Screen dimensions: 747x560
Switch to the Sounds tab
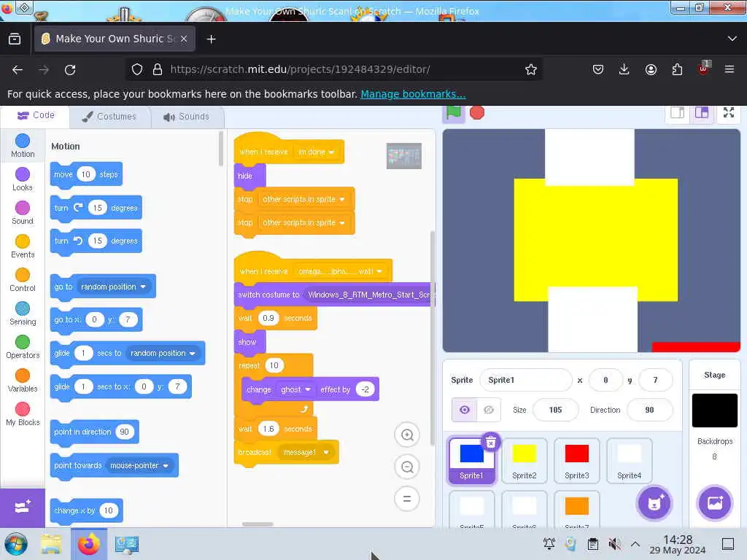point(187,117)
